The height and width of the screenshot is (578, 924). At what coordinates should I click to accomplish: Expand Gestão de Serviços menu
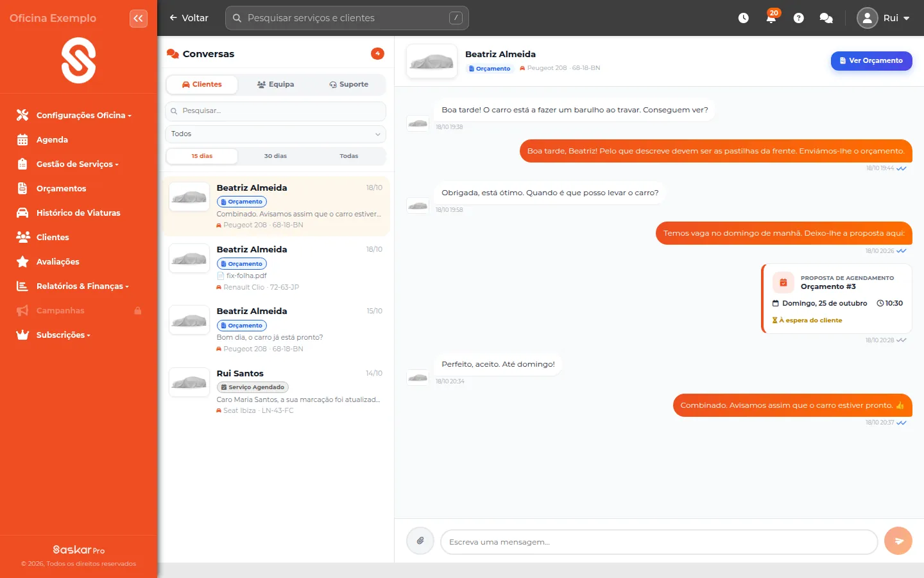pos(77,164)
